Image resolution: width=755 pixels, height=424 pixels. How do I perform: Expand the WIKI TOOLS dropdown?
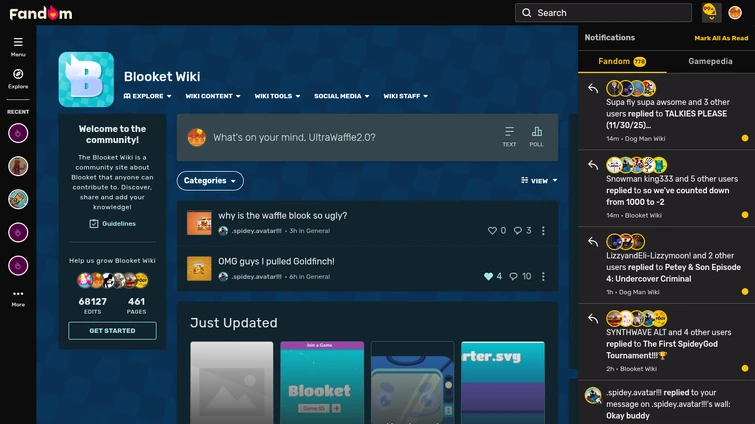pyautogui.click(x=277, y=96)
